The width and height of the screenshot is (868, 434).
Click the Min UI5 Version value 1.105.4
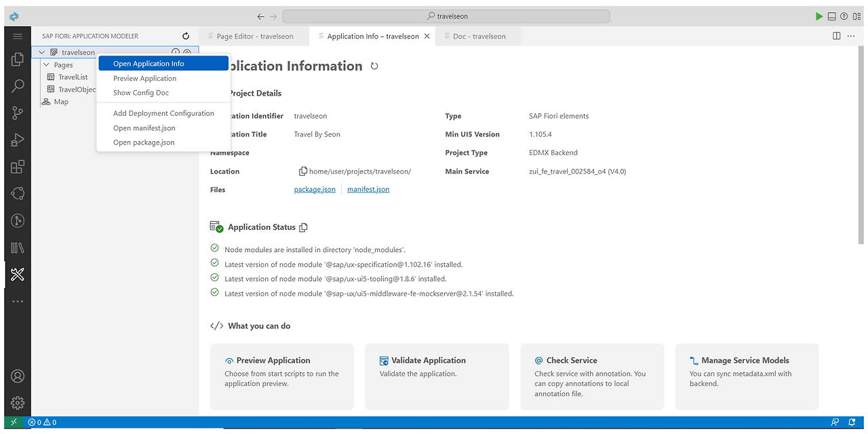pos(540,134)
